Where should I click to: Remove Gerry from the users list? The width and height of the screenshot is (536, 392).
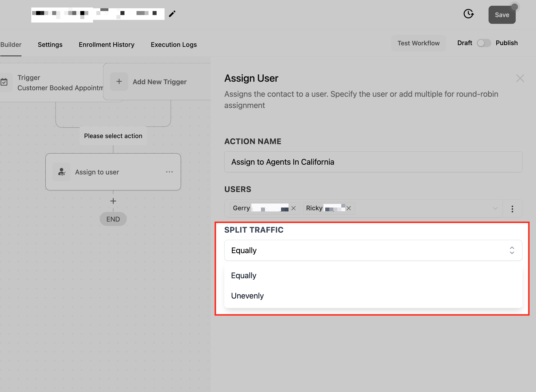coord(294,208)
